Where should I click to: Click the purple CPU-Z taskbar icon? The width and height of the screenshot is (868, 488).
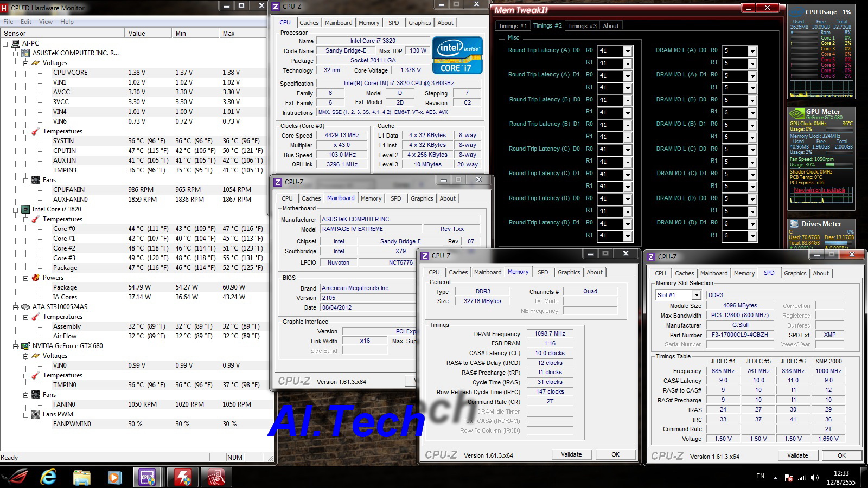point(148,477)
